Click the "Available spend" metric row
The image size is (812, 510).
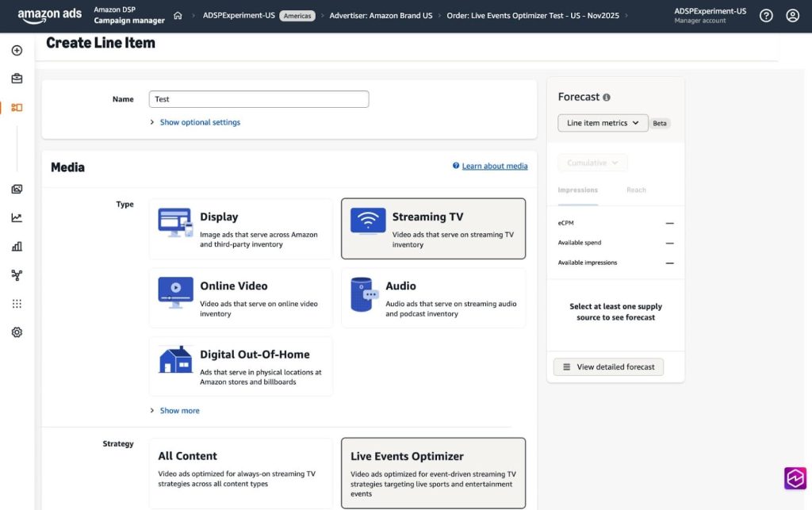[615, 243]
